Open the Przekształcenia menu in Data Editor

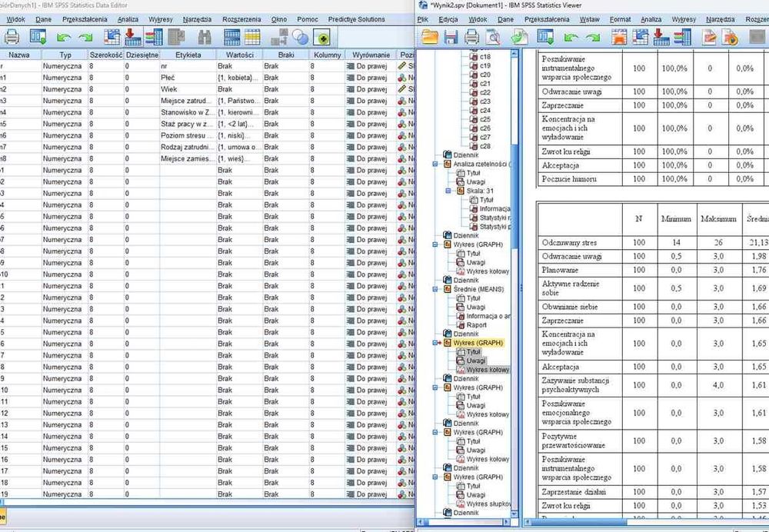85,20
